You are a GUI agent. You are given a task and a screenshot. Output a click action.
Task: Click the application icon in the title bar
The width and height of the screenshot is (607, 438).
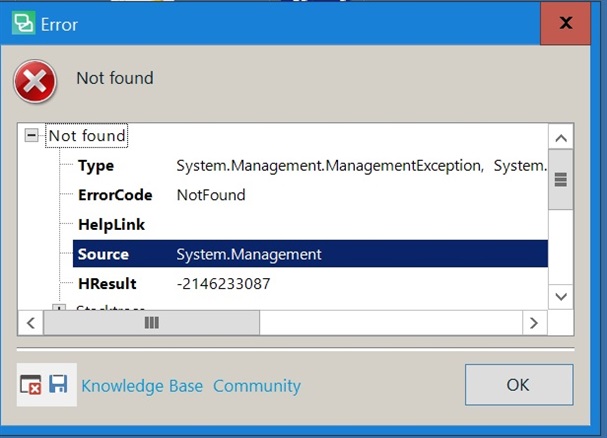coord(23,23)
